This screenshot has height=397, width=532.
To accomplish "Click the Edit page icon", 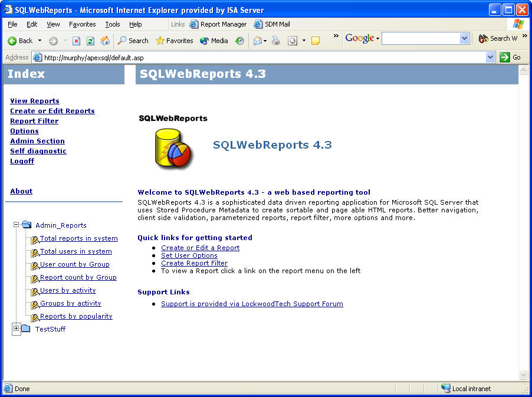I will pyautogui.click(x=293, y=41).
